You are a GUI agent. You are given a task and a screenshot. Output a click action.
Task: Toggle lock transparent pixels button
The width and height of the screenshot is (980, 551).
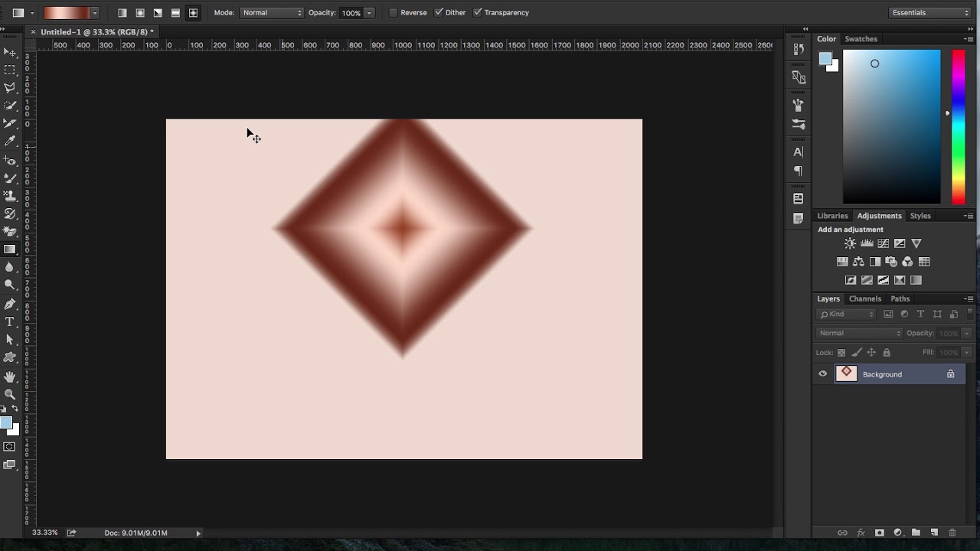841,353
